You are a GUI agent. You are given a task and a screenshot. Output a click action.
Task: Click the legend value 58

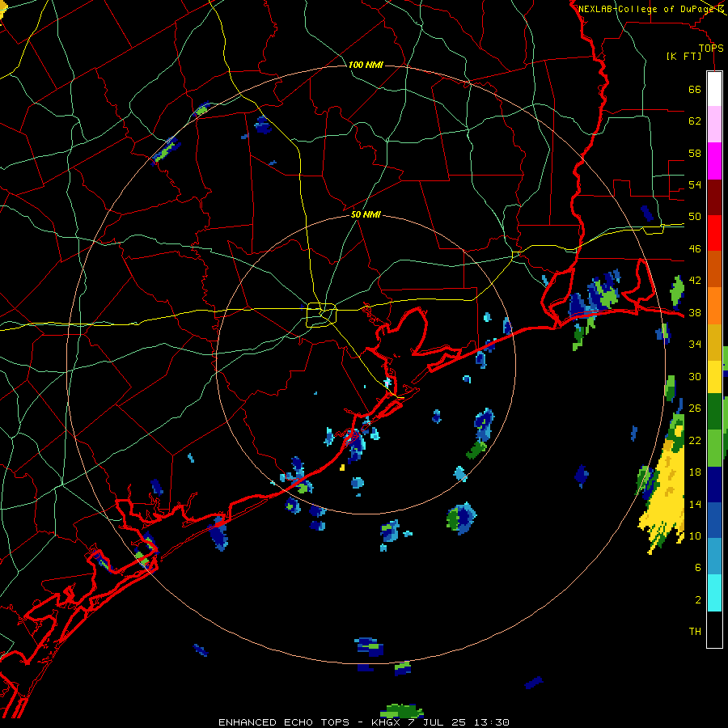coord(695,153)
